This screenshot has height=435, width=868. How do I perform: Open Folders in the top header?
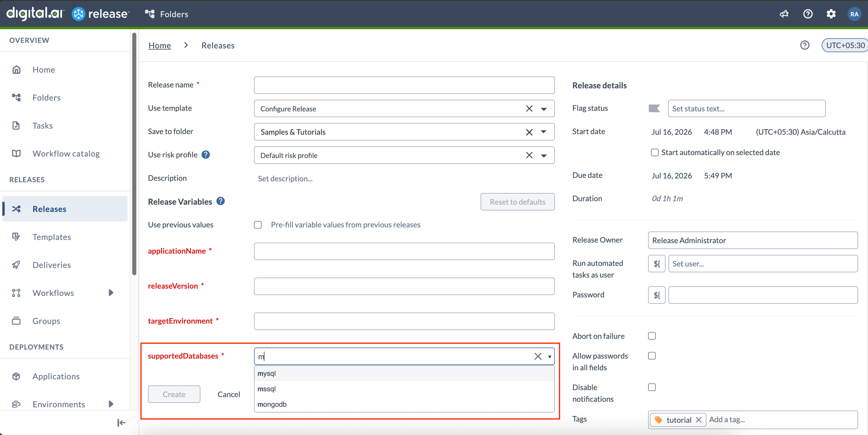click(x=174, y=14)
